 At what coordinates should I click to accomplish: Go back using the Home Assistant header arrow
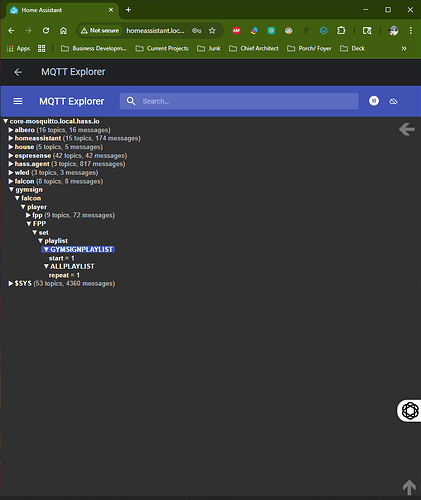pos(18,72)
